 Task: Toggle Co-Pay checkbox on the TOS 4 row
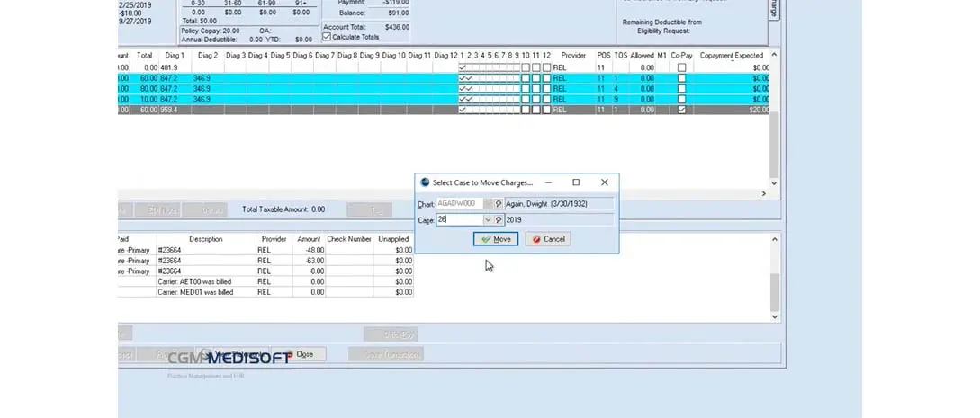coord(681,89)
